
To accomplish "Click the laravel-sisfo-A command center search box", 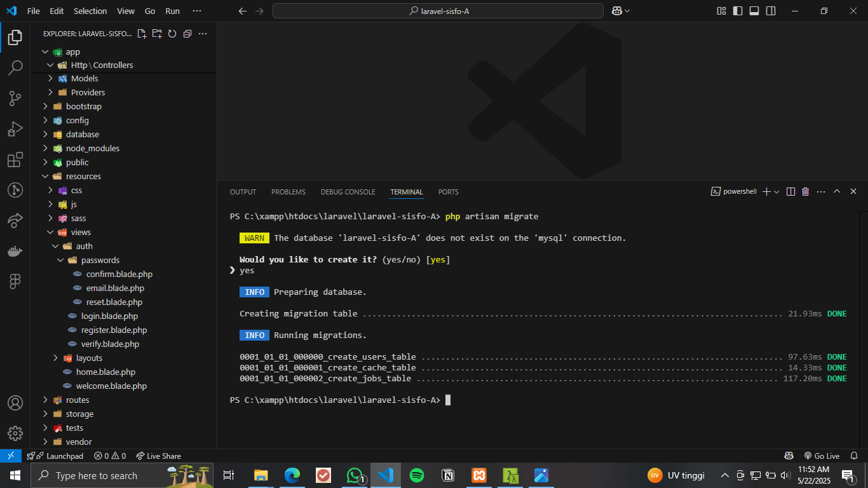I will coord(438,11).
